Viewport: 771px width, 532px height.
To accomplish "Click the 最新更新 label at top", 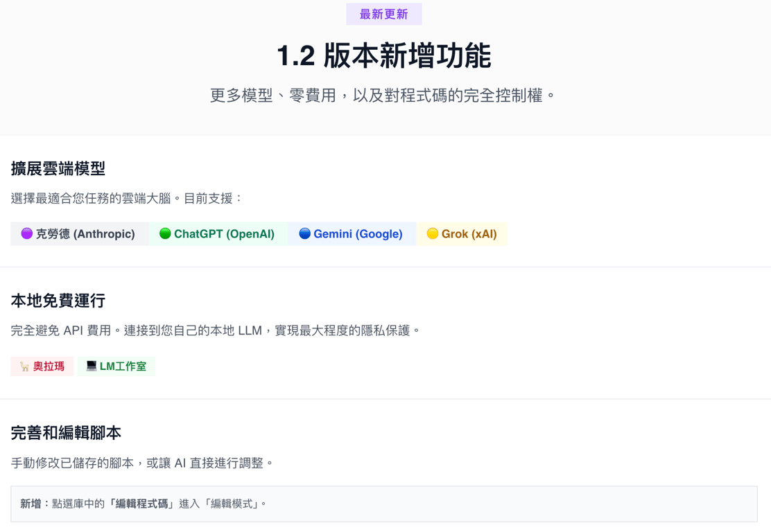I will point(384,15).
